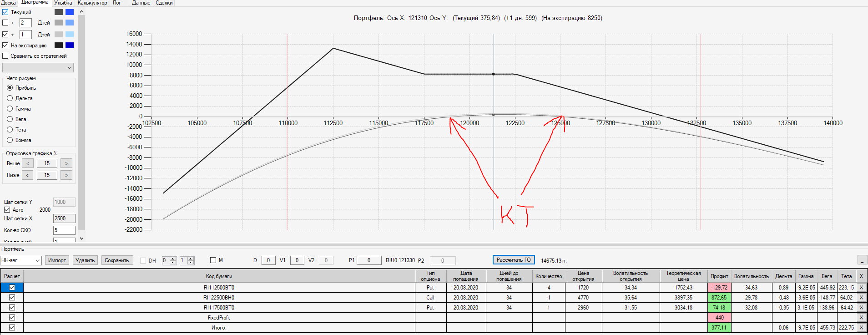The height and width of the screenshot is (335, 868).
Task: Click the Код бумаги column header
Action: pos(219,276)
